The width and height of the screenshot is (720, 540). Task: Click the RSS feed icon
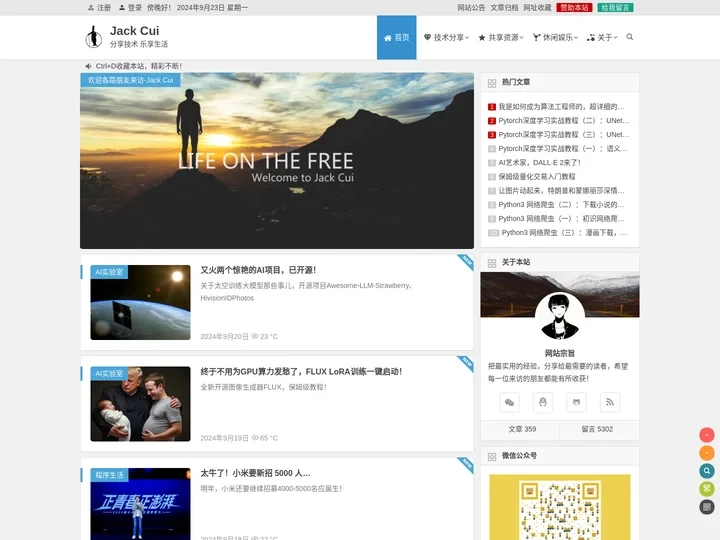click(610, 402)
